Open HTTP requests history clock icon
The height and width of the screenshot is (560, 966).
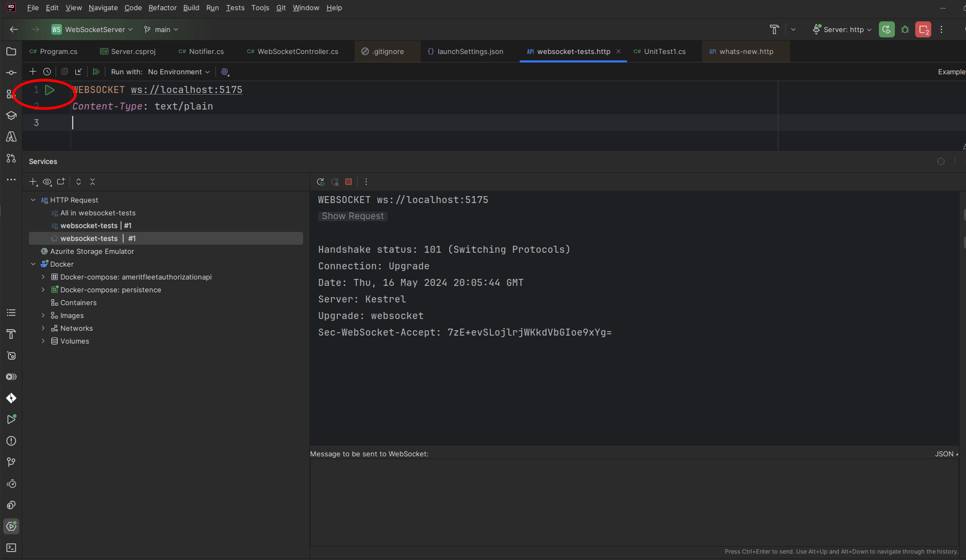(47, 72)
